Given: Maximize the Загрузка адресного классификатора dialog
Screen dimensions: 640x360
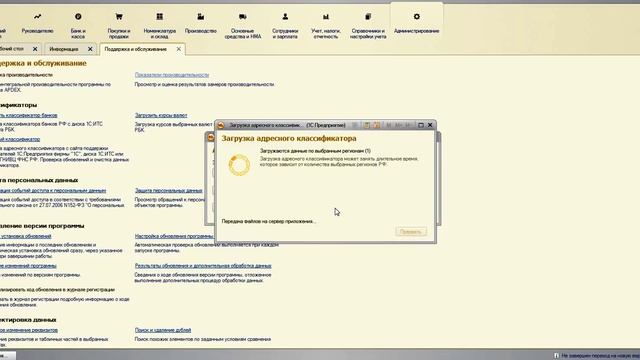Looking at the screenshot, I should [x=421, y=125].
